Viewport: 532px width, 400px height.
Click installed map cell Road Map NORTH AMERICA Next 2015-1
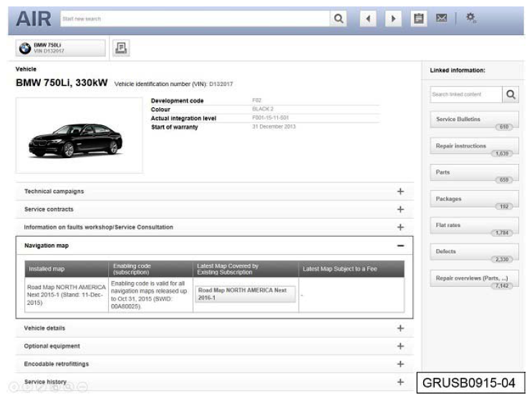pyautogui.click(x=67, y=295)
